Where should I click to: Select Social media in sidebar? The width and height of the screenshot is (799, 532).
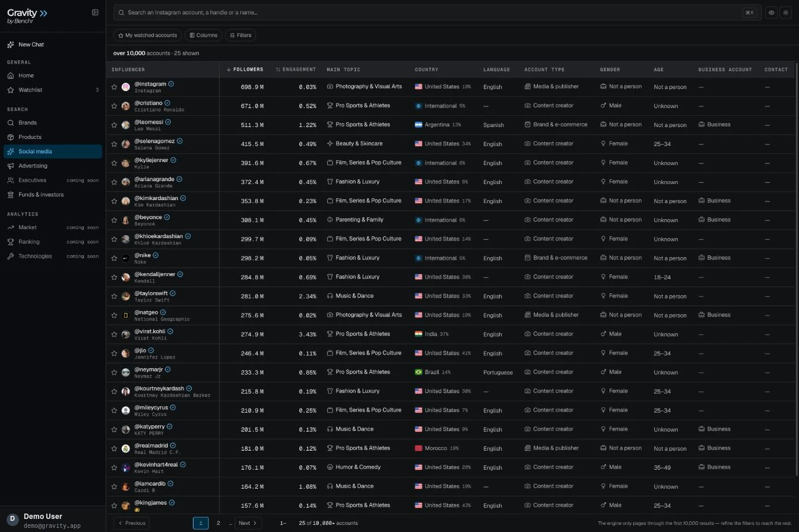pyautogui.click(x=53, y=151)
